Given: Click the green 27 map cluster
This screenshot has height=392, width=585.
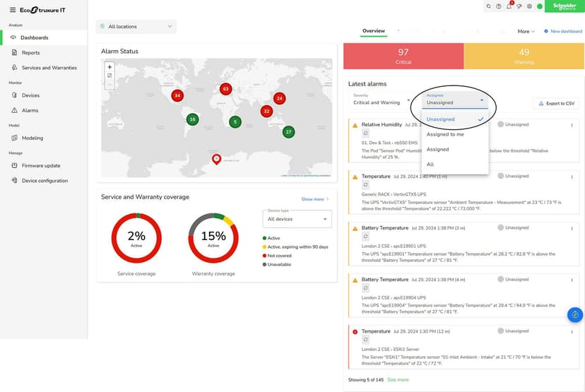Looking at the screenshot, I should [x=288, y=131].
